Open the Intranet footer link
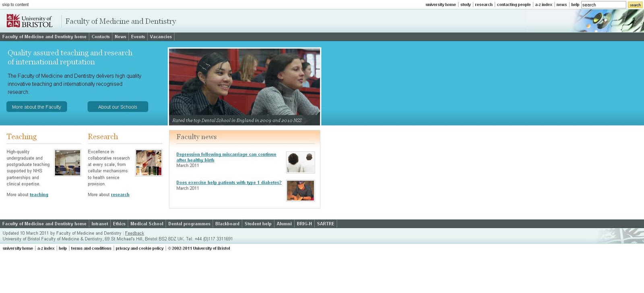The height and width of the screenshot is (293, 644). (x=100, y=224)
